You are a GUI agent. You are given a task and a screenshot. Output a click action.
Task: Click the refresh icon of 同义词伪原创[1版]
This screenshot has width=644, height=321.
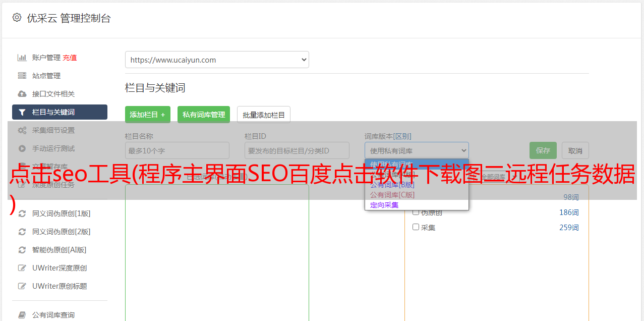[22, 213]
